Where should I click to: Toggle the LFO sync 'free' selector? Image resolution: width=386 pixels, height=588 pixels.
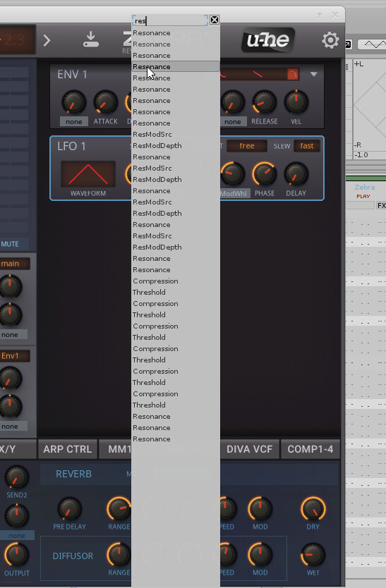pyautogui.click(x=247, y=146)
